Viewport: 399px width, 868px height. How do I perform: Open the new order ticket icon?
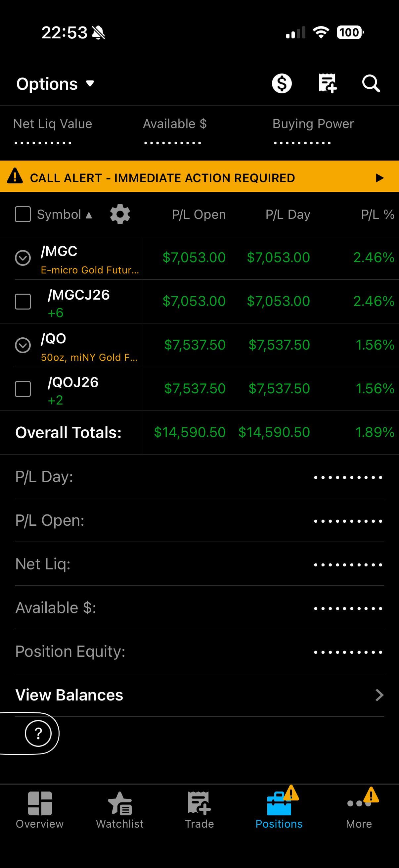327,83
